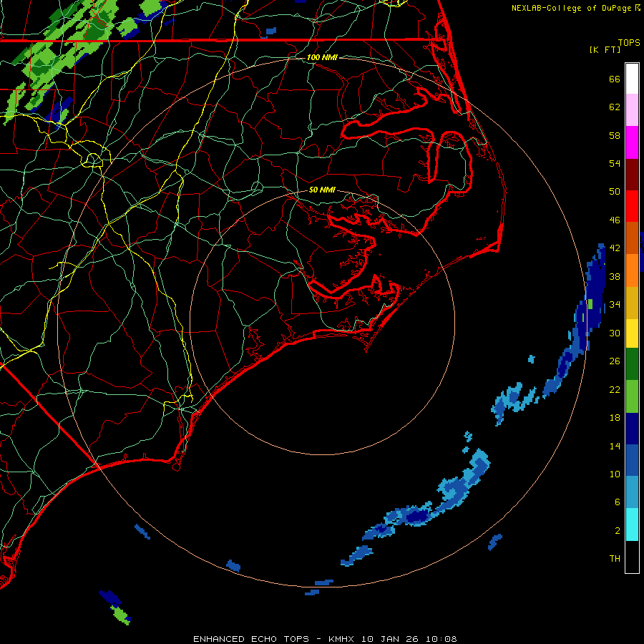This screenshot has width=644, height=644.
Task: Click the cyan 2 kft legend color
Action: click(632, 525)
